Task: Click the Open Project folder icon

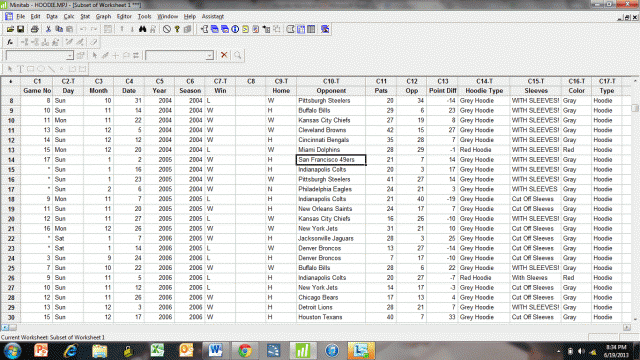Action: click(x=10, y=29)
